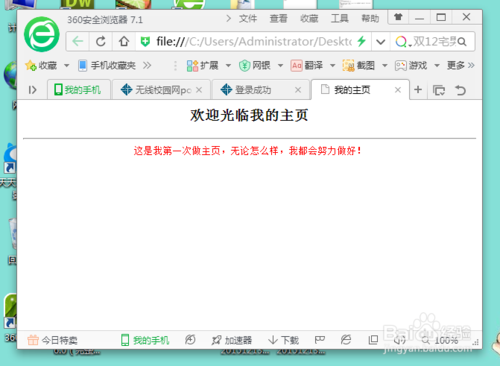
Task: Toggle the sidebar panel icon
Action: pos(33,90)
